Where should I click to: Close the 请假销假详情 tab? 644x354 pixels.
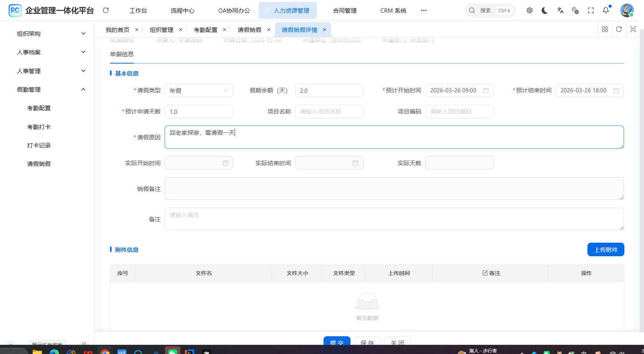tap(324, 30)
